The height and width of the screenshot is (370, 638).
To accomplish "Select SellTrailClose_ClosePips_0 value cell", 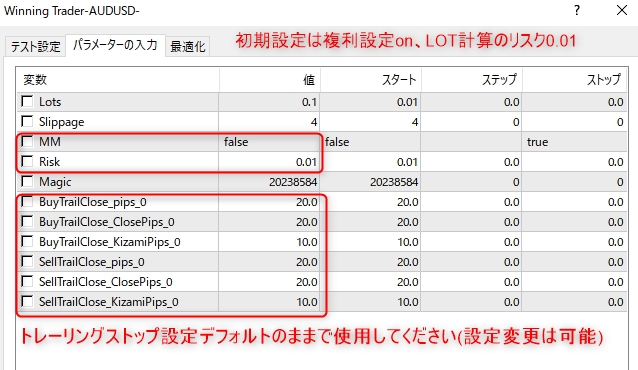I will coord(269,282).
